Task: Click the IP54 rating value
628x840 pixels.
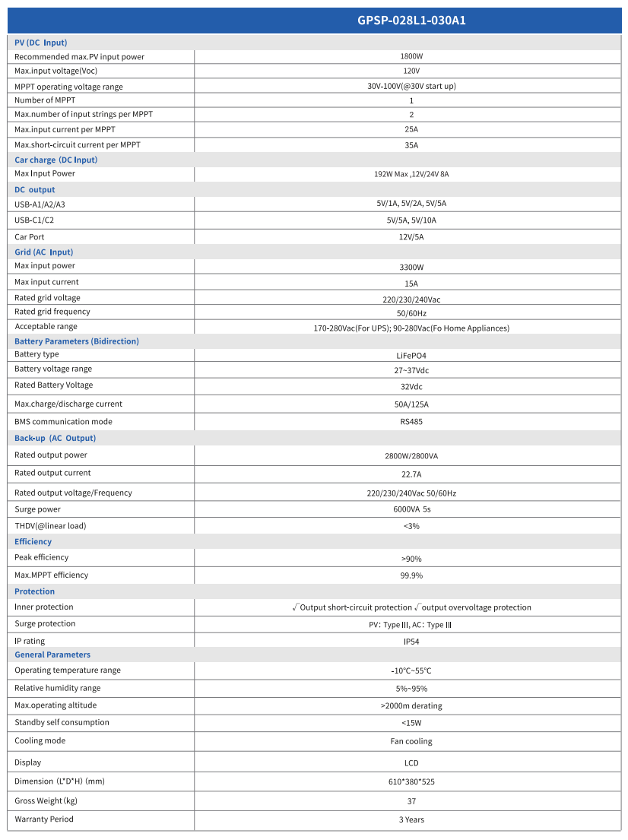Action: (x=411, y=642)
